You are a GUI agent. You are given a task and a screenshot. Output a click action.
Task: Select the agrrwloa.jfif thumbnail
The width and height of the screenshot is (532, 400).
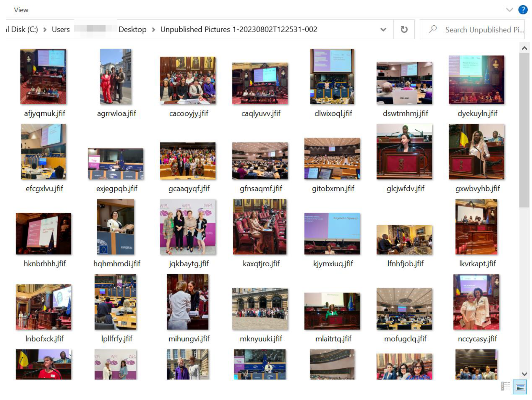coord(116,77)
